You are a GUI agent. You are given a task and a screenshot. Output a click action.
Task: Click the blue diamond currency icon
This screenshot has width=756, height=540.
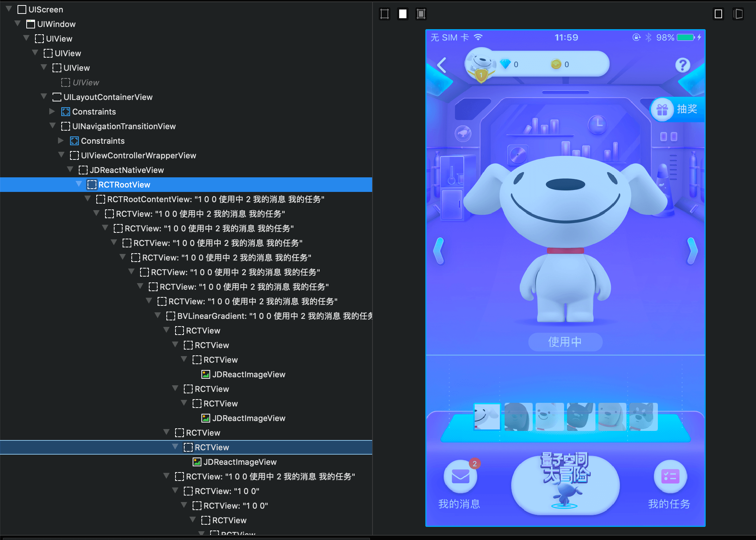(x=505, y=64)
